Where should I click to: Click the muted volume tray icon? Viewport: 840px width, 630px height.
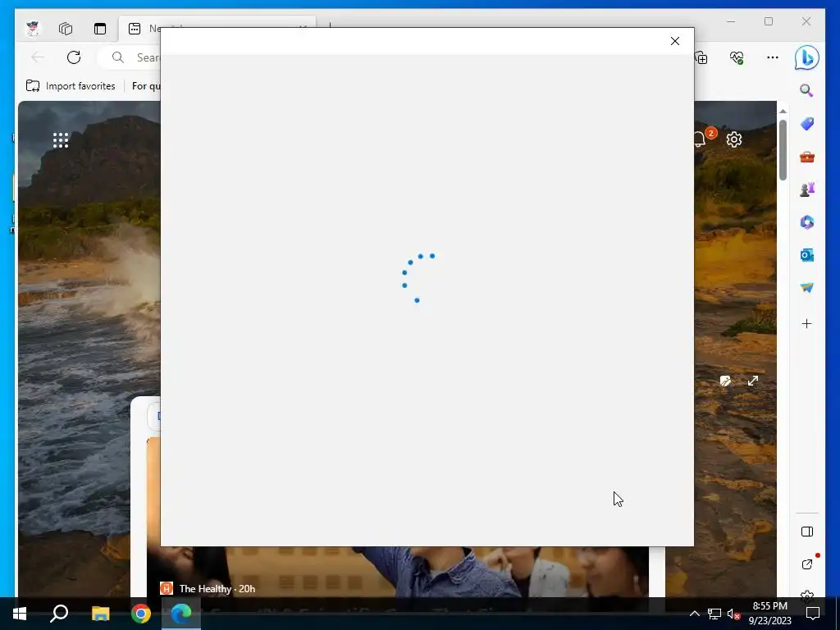[x=733, y=614]
